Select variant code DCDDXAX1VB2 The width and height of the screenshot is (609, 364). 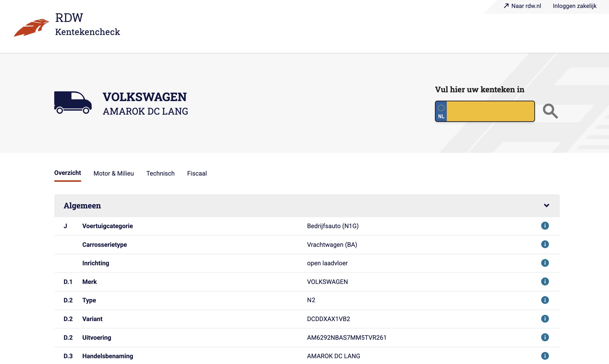329,319
